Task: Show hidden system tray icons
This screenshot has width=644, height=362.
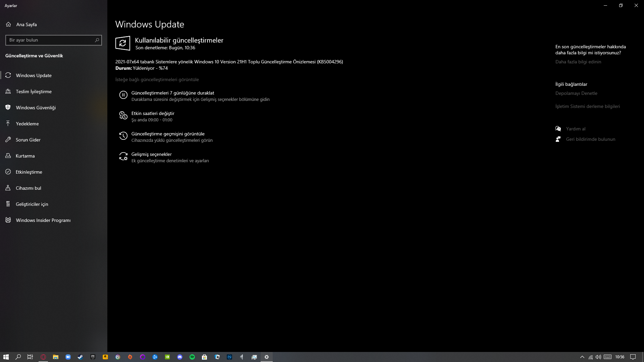Action: tap(582, 357)
